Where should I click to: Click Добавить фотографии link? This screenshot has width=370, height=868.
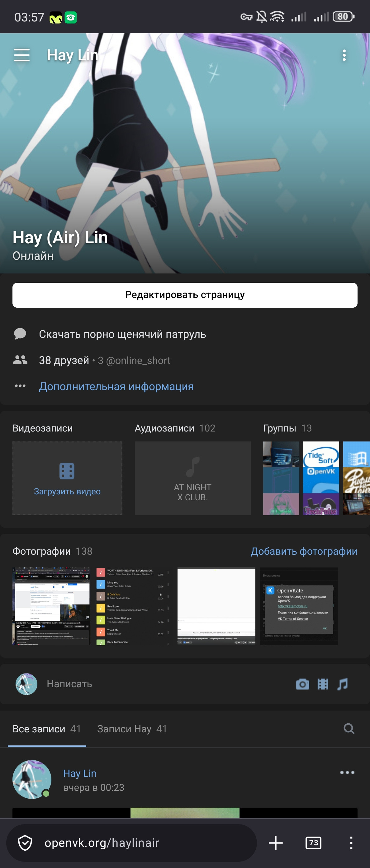(x=304, y=551)
